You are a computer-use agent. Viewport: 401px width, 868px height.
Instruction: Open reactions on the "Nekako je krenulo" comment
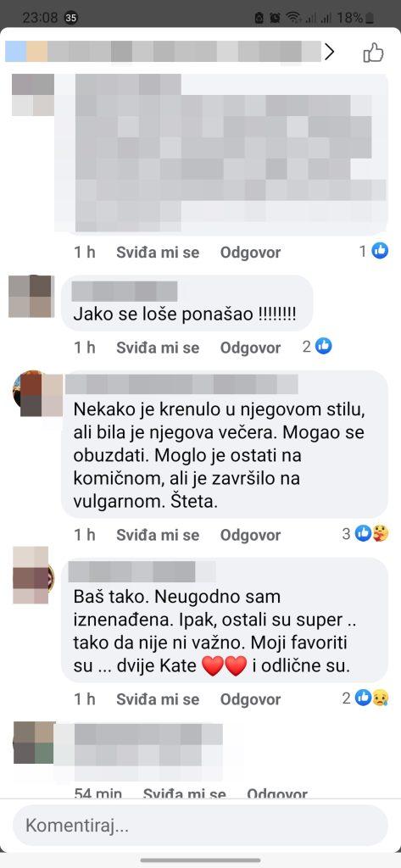(x=365, y=534)
